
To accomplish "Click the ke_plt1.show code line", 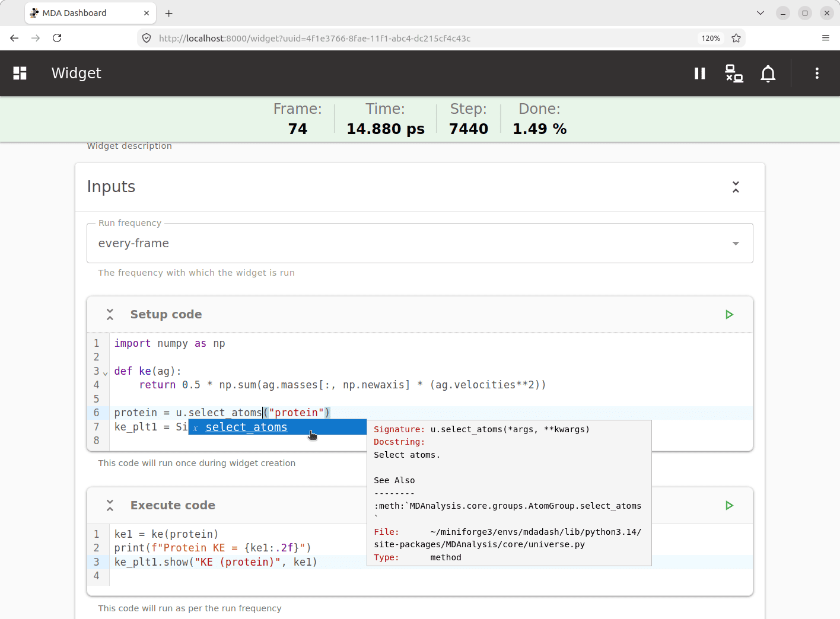I will 216,562.
